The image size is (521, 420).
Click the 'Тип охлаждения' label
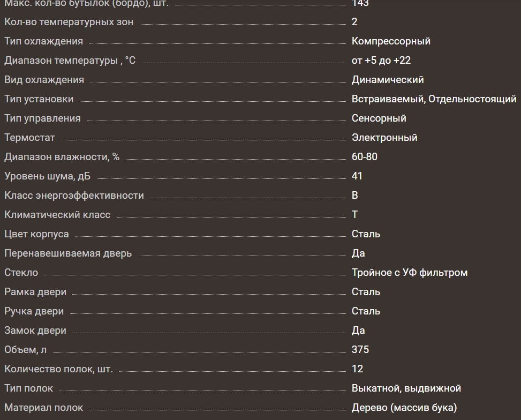tap(43, 41)
